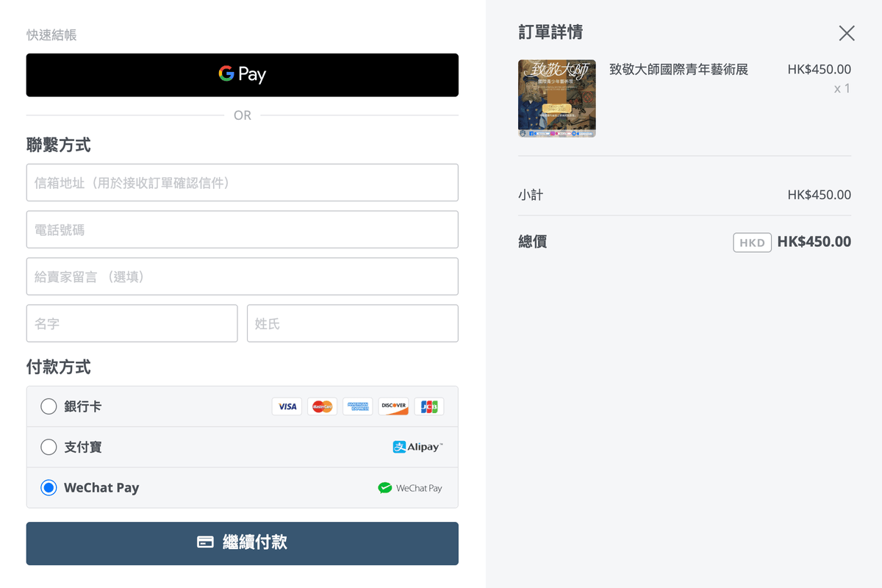Screen dimensions: 882x588
Task: Click the total label 總價
Action: coord(532,242)
